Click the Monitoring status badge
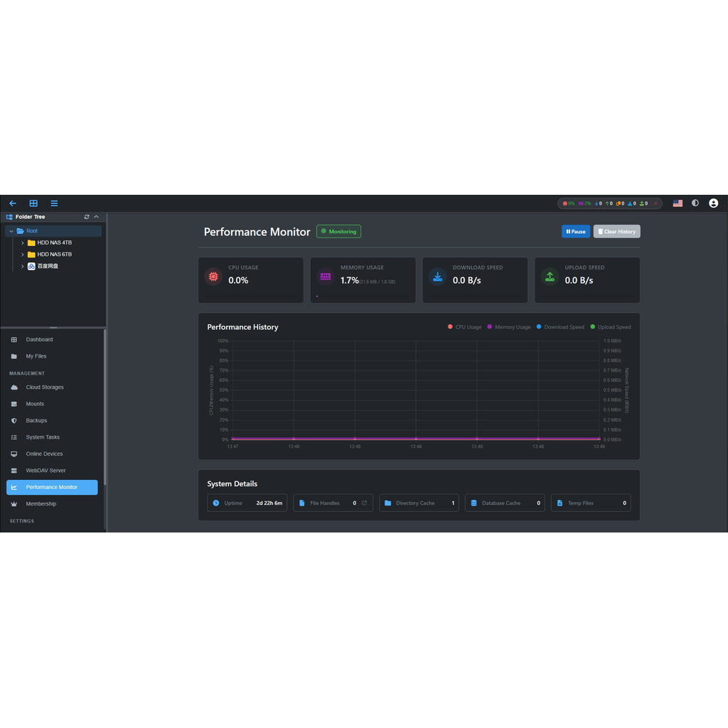The image size is (728, 728). [x=338, y=231]
